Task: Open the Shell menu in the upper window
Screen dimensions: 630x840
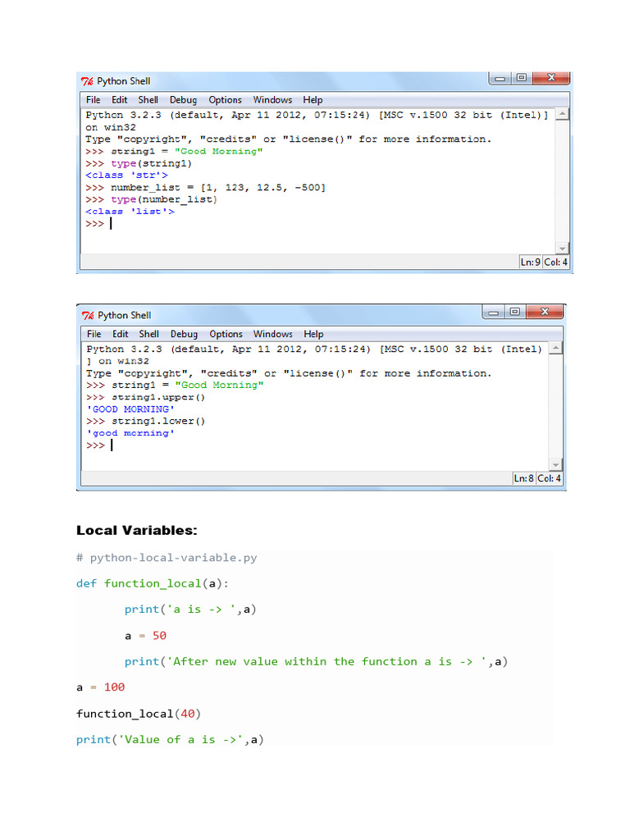Action: pos(148,100)
